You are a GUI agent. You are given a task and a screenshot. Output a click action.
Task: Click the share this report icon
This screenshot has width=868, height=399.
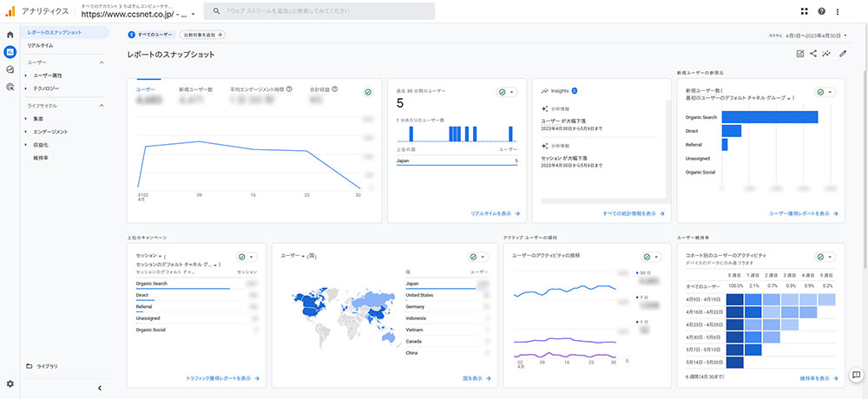coord(813,54)
